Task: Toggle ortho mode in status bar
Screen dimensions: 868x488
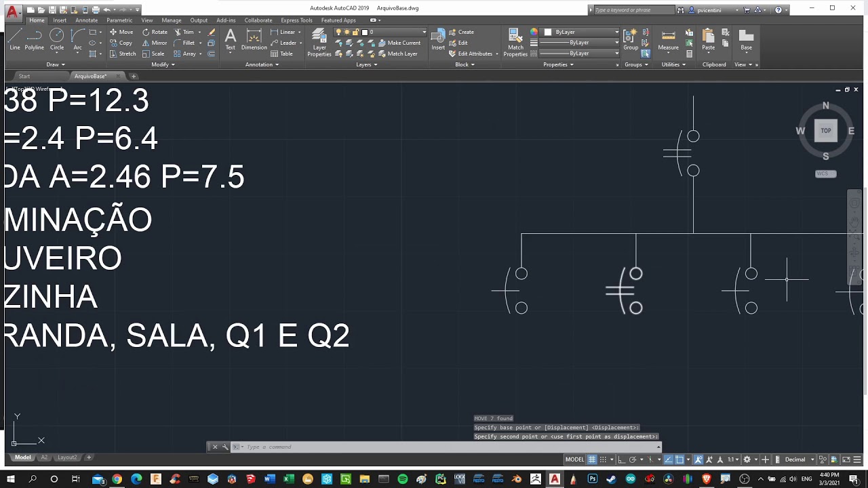Action: tap(621, 460)
